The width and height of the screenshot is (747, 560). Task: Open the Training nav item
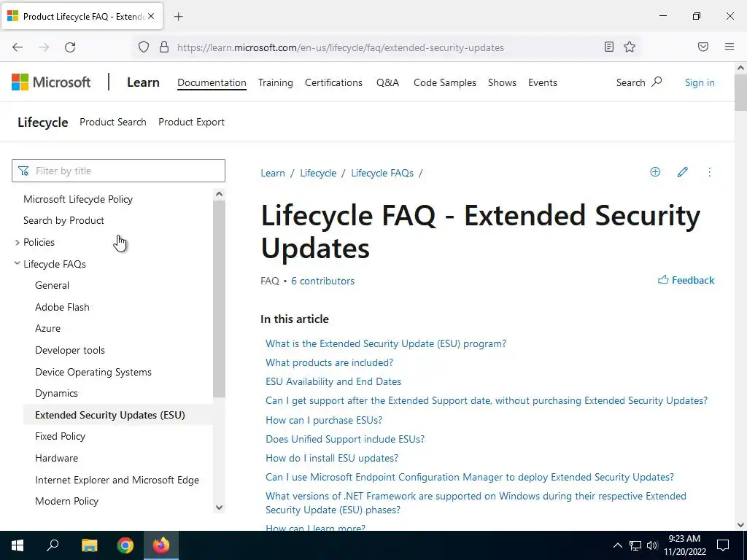pyautogui.click(x=275, y=82)
